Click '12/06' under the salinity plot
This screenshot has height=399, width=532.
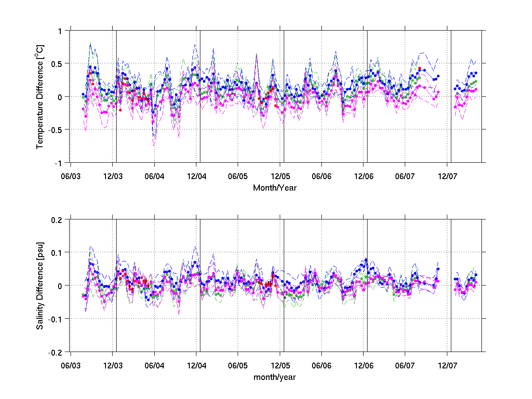(364, 366)
